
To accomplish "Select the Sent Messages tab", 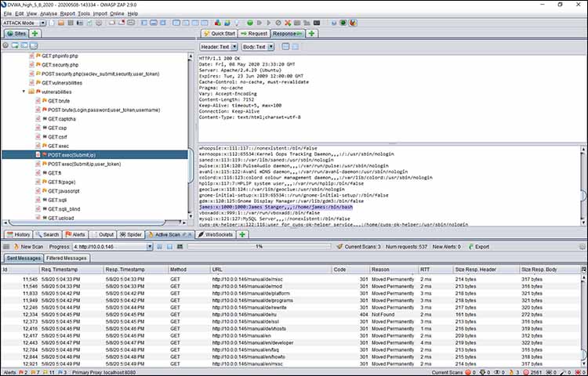I will click(x=24, y=258).
